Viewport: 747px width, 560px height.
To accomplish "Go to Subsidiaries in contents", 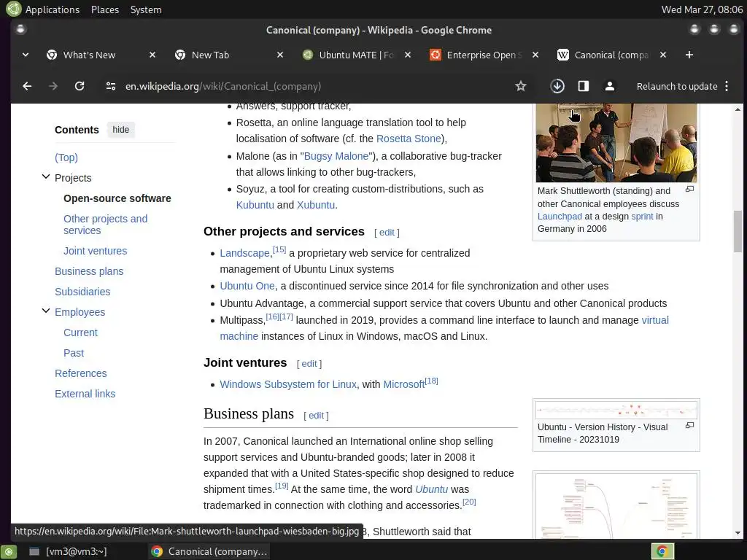I will (82, 292).
